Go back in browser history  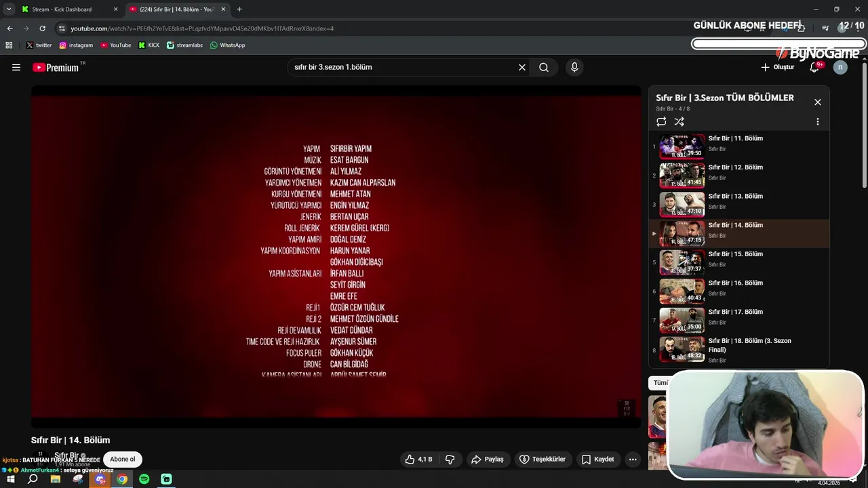coord(9,28)
